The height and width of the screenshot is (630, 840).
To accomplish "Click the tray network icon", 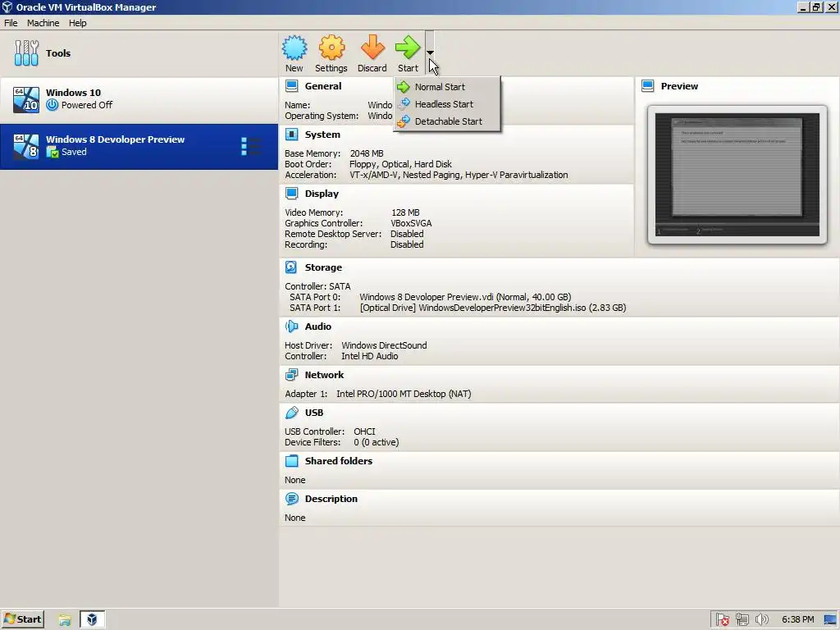I will click(742, 619).
